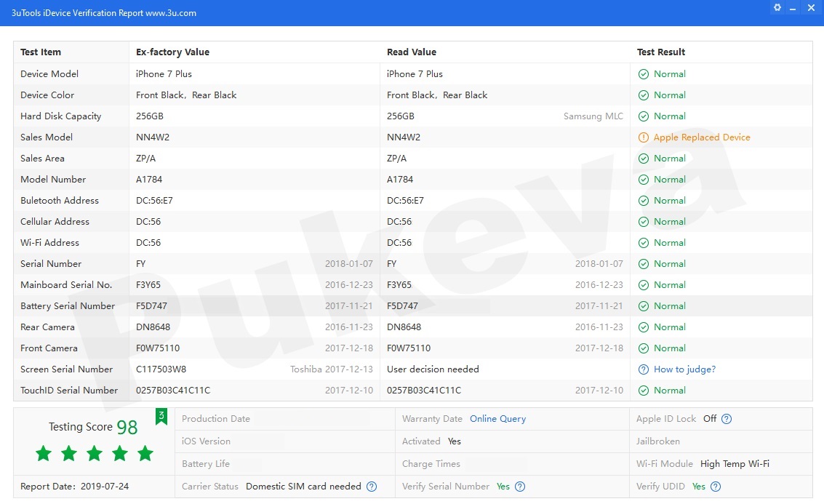
Task: Click the ZP/A ex-factory sales area value
Action: point(145,159)
